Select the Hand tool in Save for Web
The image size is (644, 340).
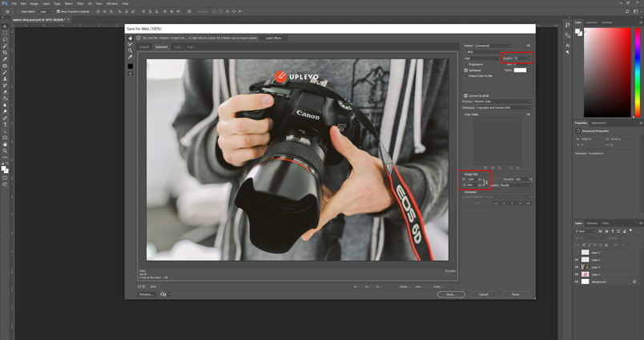point(131,38)
